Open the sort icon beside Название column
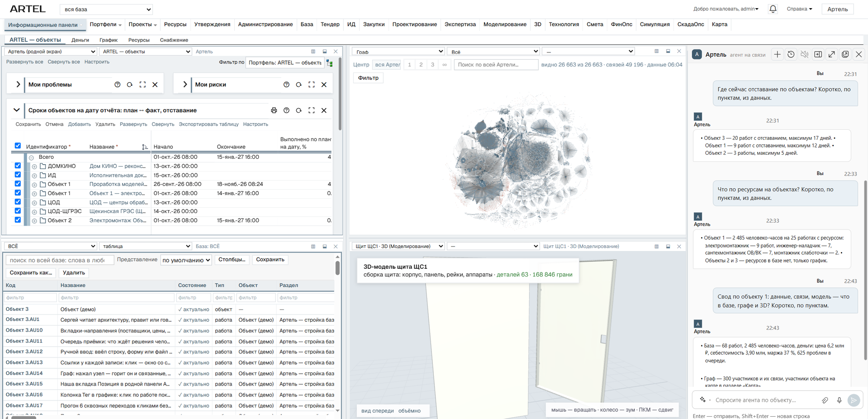This screenshot has height=419, width=868. pos(144,147)
